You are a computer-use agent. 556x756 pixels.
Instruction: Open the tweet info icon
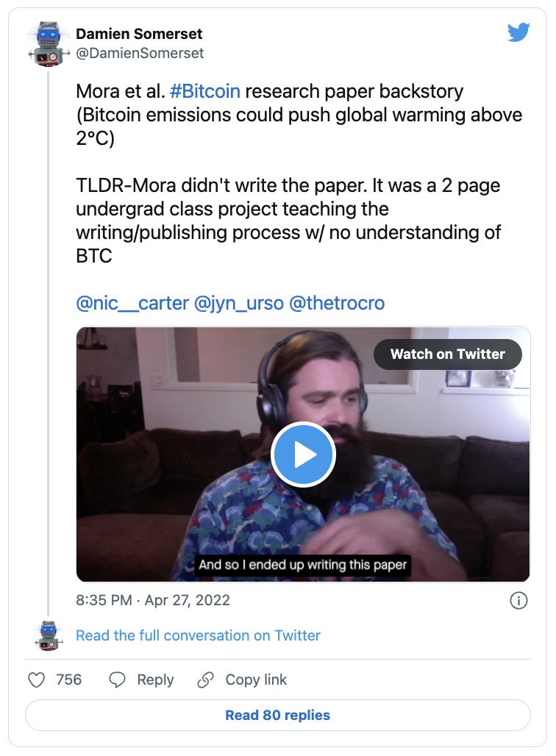coord(518,600)
